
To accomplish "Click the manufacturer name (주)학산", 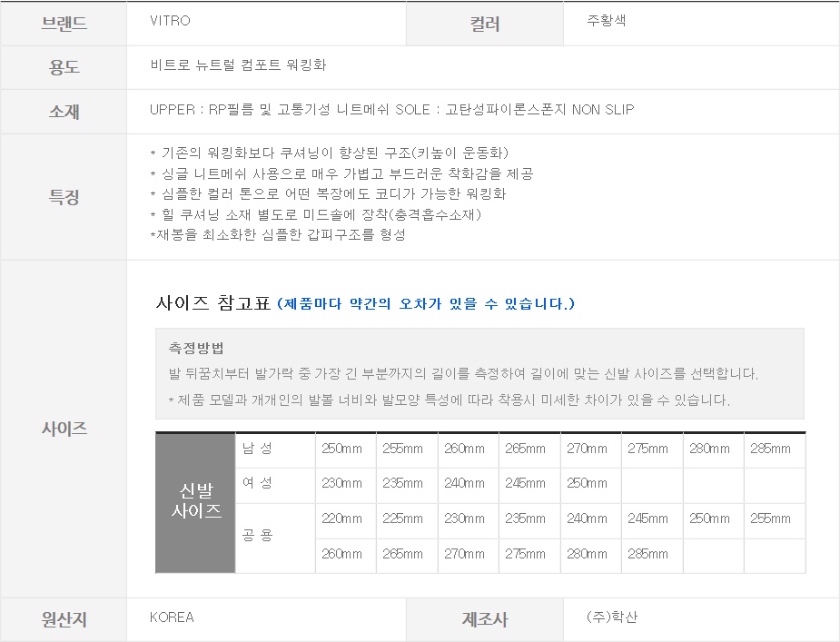I will tap(612, 617).
